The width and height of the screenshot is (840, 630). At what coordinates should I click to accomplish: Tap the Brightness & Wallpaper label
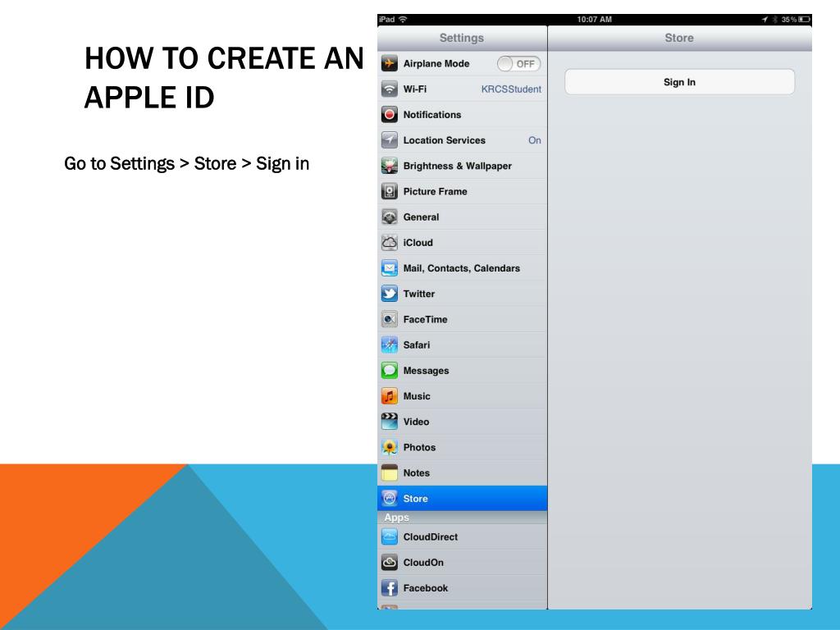click(458, 166)
